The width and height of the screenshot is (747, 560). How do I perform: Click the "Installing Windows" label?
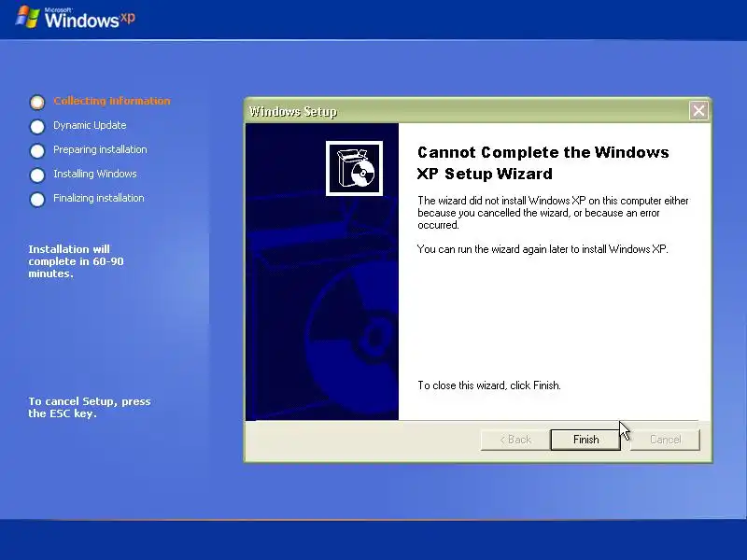(x=95, y=174)
